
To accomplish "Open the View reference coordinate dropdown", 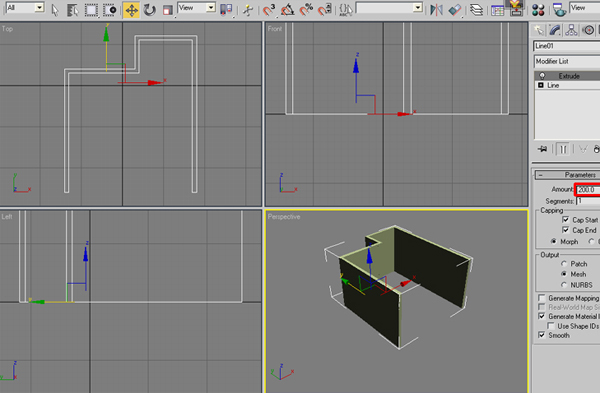I will tap(197, 8).
